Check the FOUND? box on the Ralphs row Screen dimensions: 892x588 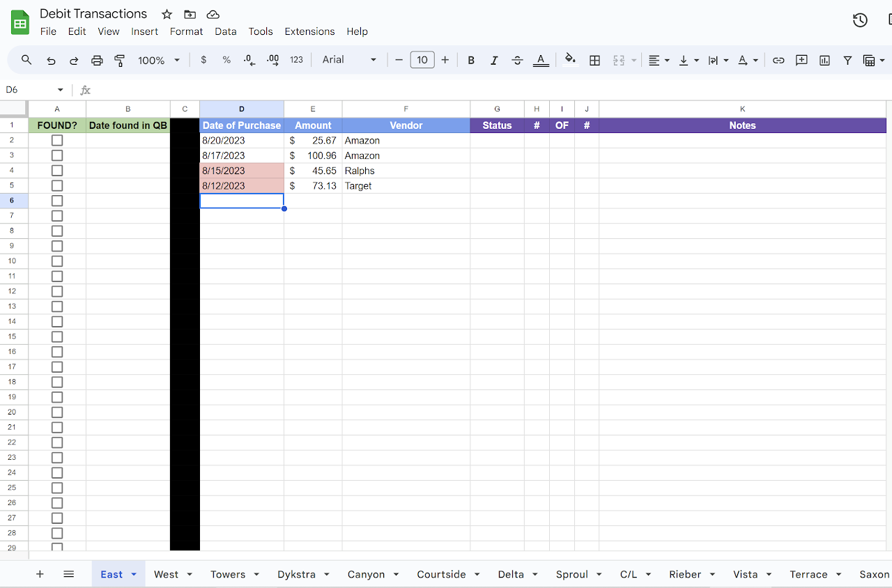pos(56,170)
